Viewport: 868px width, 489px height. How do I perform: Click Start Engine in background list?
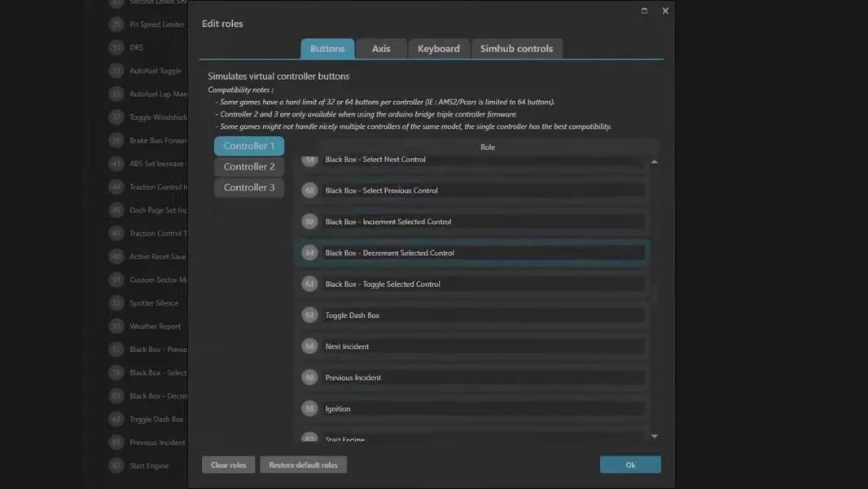coord(149,465)
